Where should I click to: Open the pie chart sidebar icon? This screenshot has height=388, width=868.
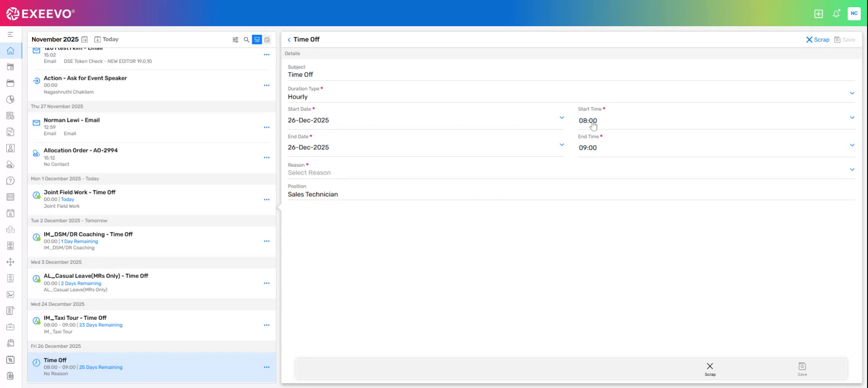point(10,99)
